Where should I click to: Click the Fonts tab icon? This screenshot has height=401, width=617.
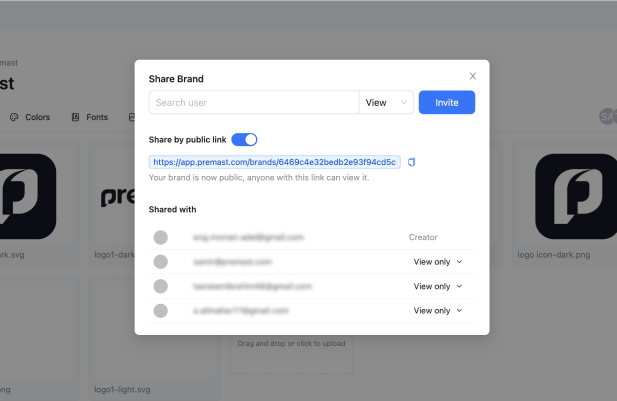[x=75, y=117]
